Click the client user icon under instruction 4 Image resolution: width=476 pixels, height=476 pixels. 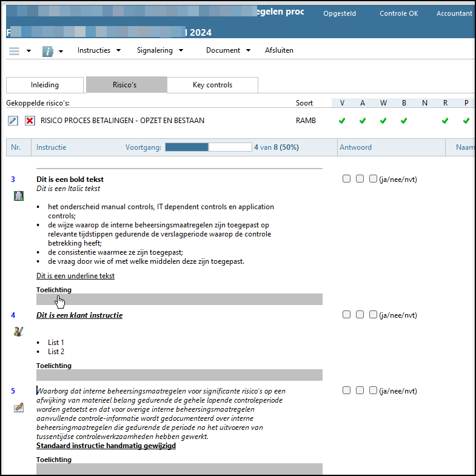point(19,332)
